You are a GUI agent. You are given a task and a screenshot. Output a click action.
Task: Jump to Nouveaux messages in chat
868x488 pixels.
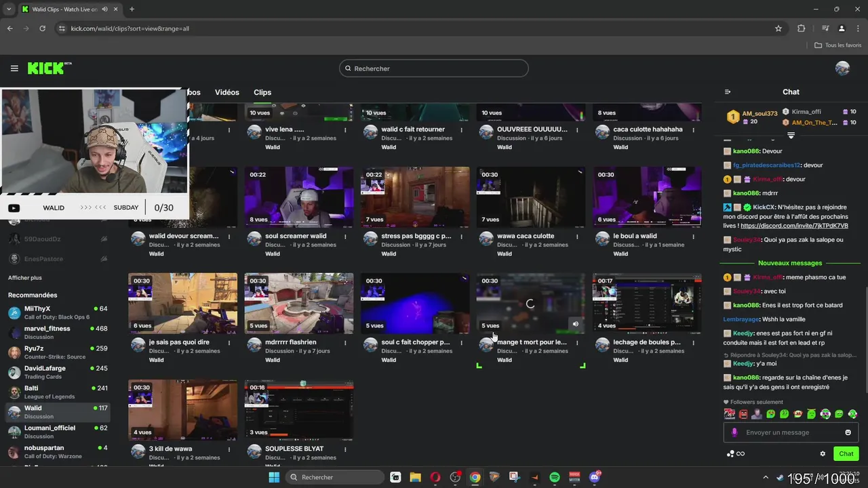790,263
